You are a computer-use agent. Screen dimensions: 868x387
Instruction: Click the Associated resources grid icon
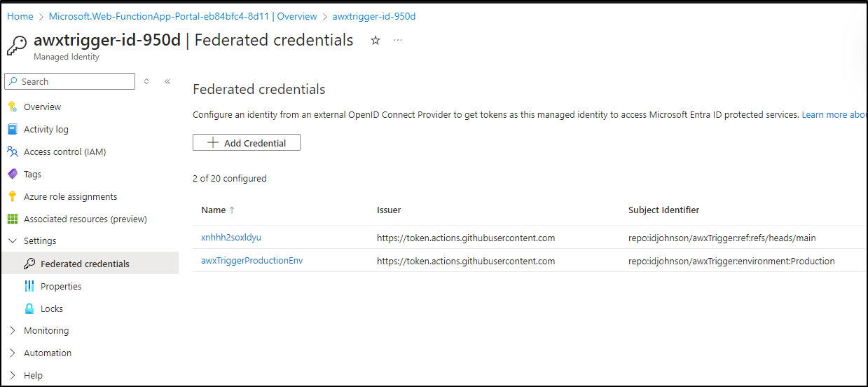pyautogui.click(x=12, y=219)
